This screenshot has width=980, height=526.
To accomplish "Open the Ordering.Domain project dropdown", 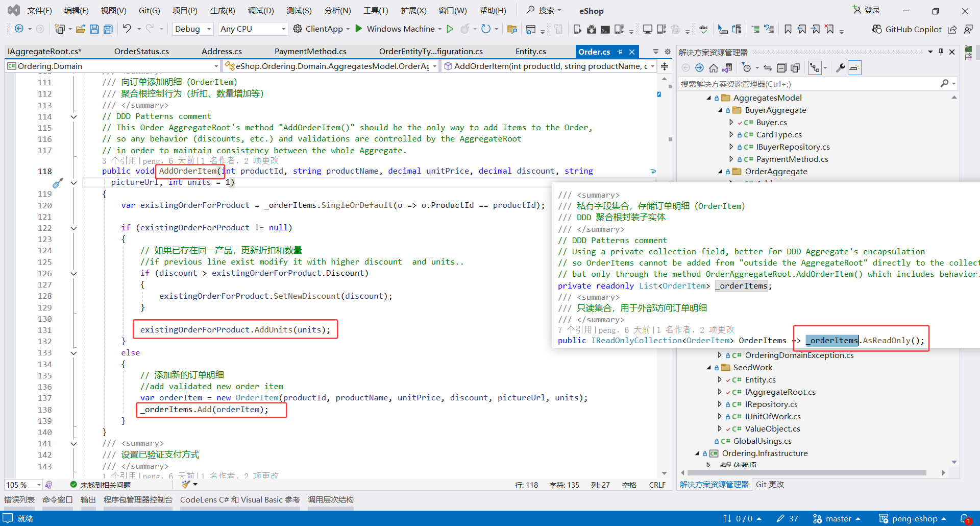I will 113,66.
